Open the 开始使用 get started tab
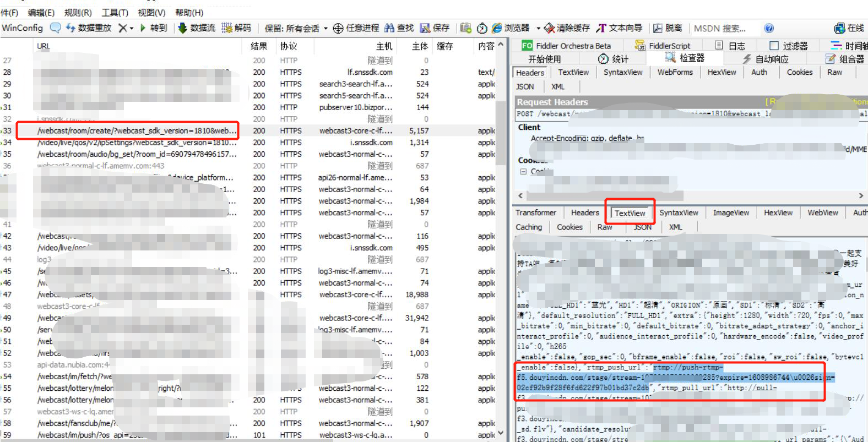 544,59
